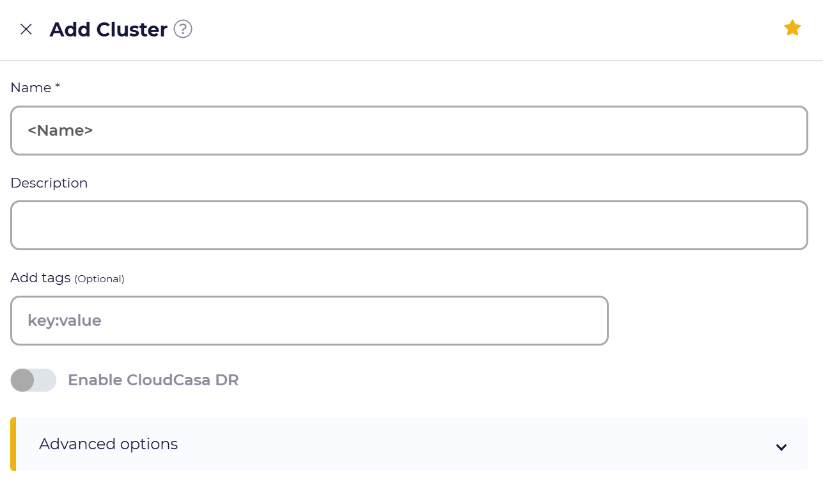This screenshot has height=487, width=823.
Task: Select the key:value tags field
Action: click(309, 321)
